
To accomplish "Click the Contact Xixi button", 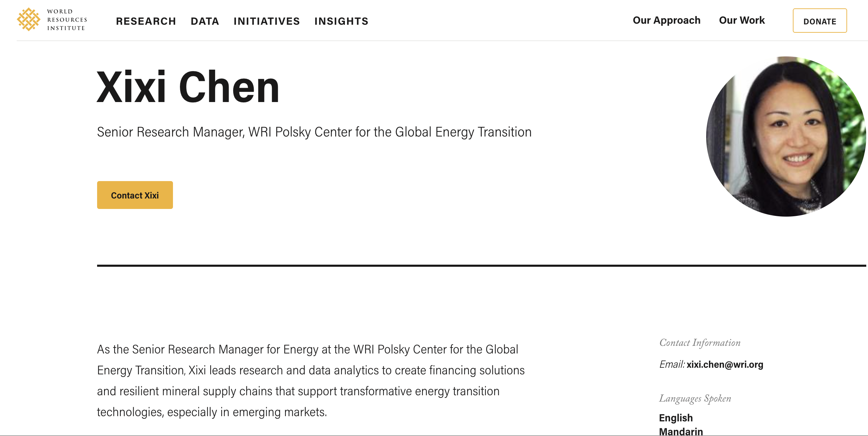I will point(135,195).
